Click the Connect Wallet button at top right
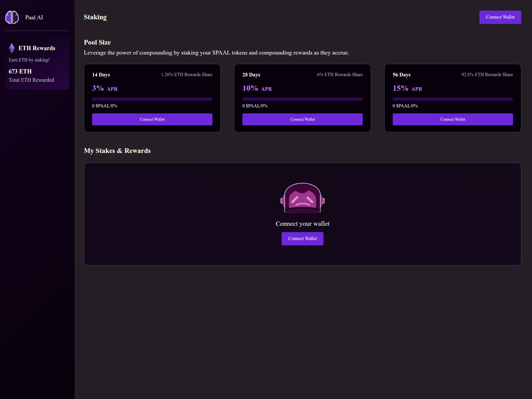The image size is (532, 399). point(500,17)
